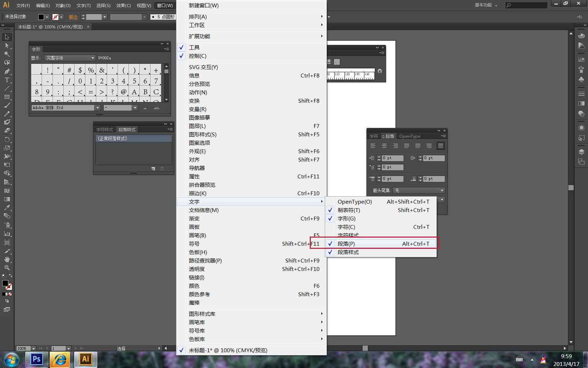Select the Rectangle tool

7,97
